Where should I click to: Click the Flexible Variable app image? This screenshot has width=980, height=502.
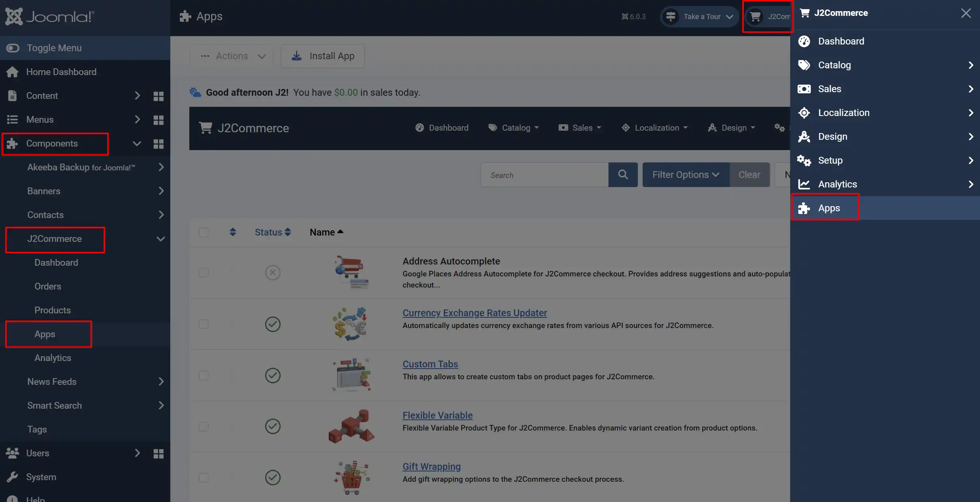coord(351,426)
